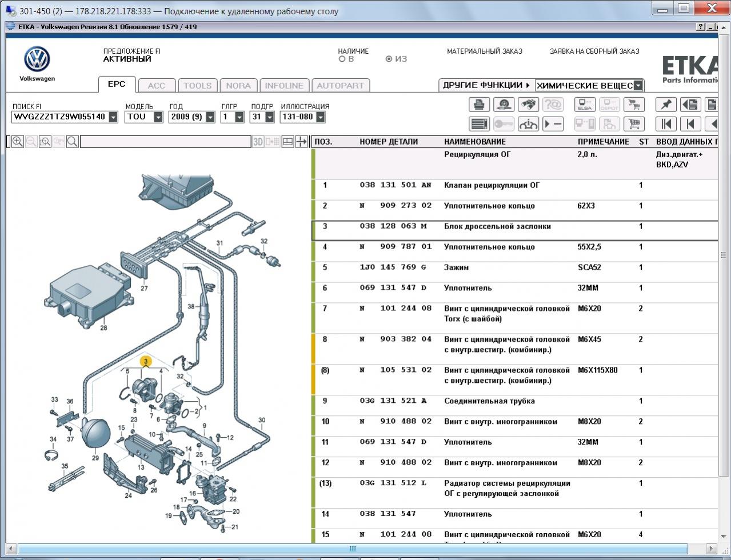Open the single shopping cart icon
Image resolution: width=731 pixels, height=560 pixels.
[x=634, y=123]
